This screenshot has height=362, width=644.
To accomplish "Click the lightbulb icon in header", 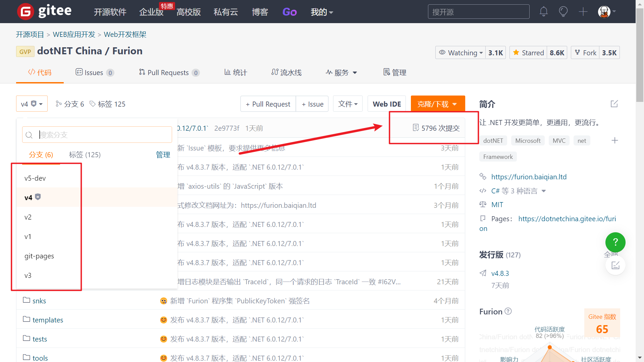I will [x=563, y=12].
